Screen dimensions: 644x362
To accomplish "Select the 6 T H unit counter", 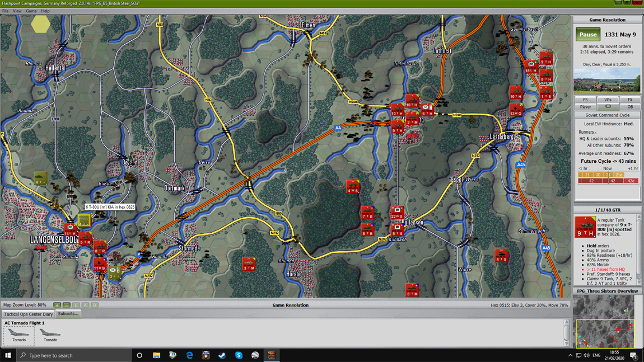I will click(x=427, y=110).
